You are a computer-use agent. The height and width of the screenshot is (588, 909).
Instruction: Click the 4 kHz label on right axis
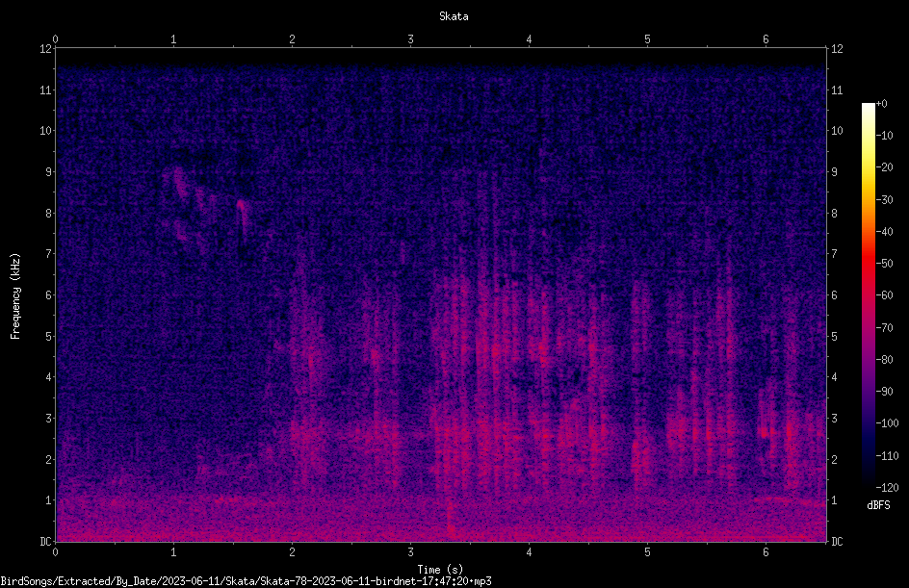[x=834, y=377]
